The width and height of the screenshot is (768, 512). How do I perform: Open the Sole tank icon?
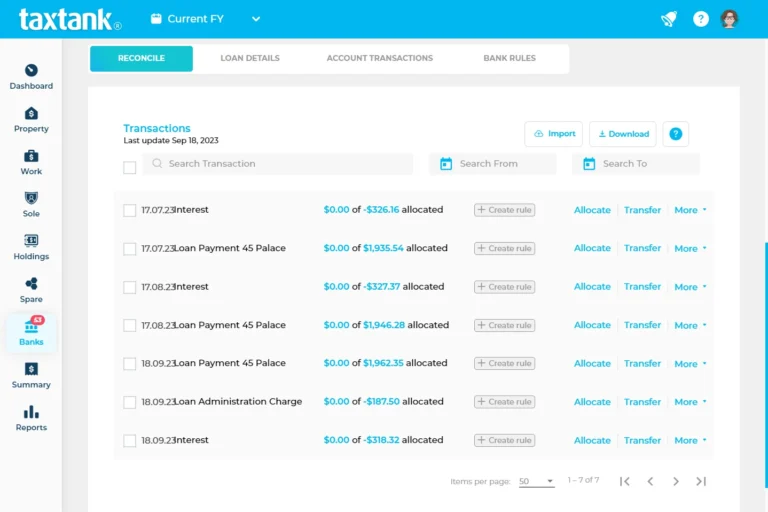click(31, 198)
